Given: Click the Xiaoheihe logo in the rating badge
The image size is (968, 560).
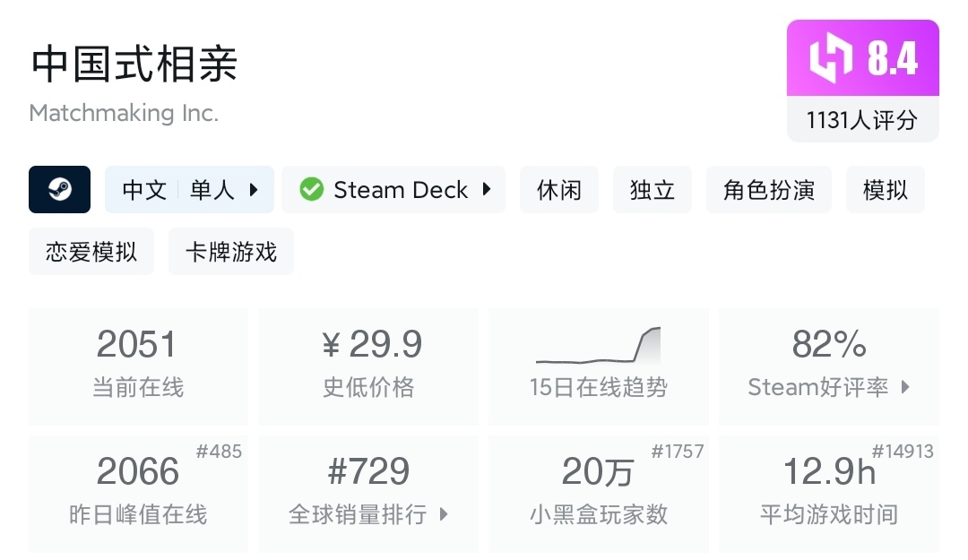Looking at the screenshot, I should click(x=831, y=59).
